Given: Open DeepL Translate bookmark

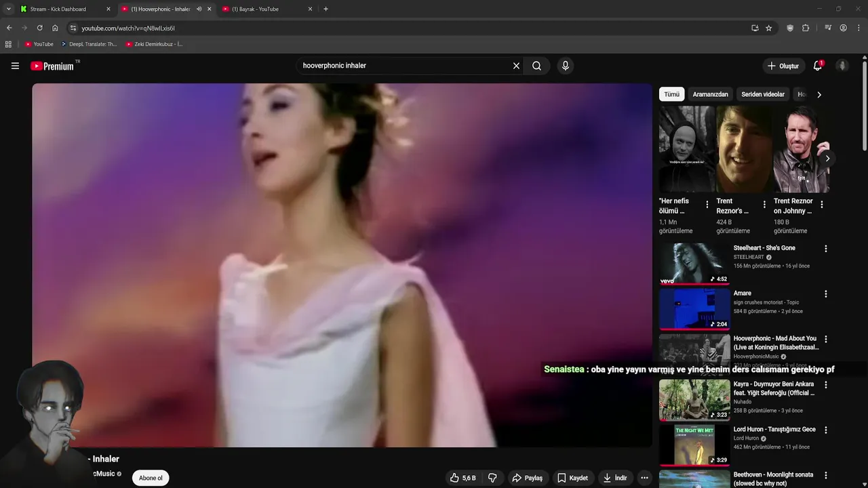Looking at the screenshot, I should (x=89, y=44).
